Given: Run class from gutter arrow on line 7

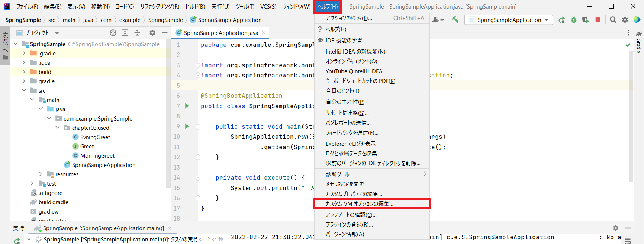Looking at the screenshot, I should [187, 106].
